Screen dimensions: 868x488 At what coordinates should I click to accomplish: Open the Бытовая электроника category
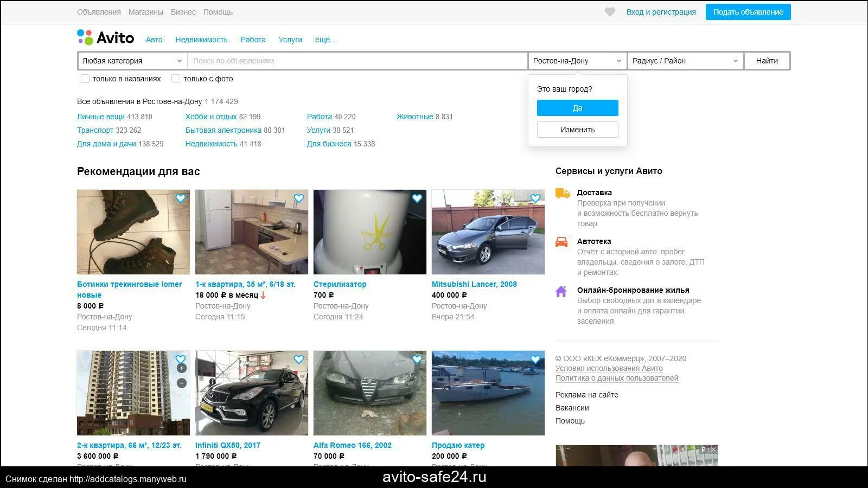coord(224,130)
